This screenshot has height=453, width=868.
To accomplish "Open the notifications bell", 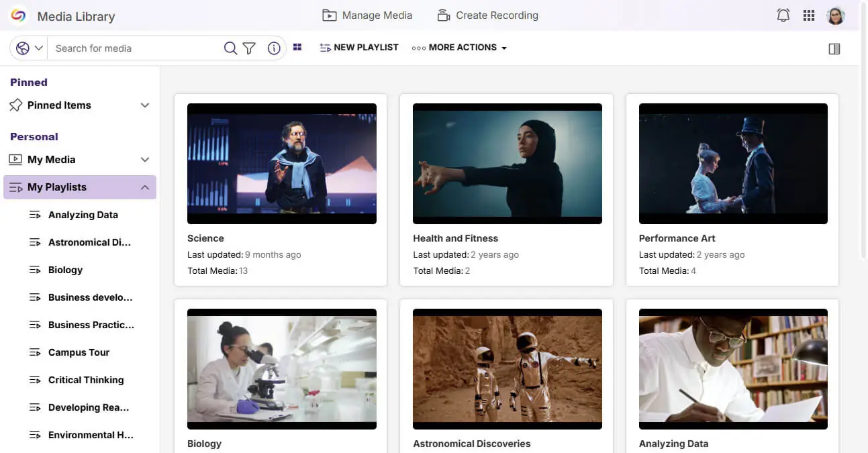I will click(x=783, y=15).
